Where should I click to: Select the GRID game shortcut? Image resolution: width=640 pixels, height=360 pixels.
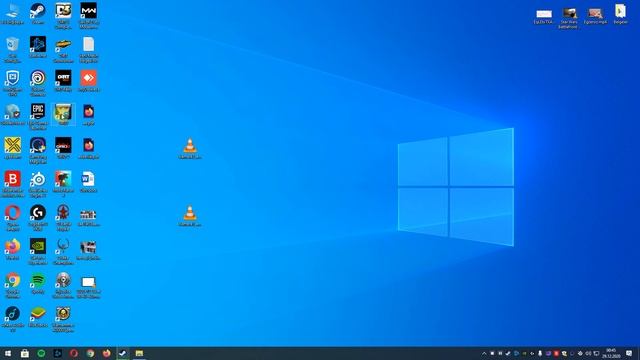coord(63,148)
